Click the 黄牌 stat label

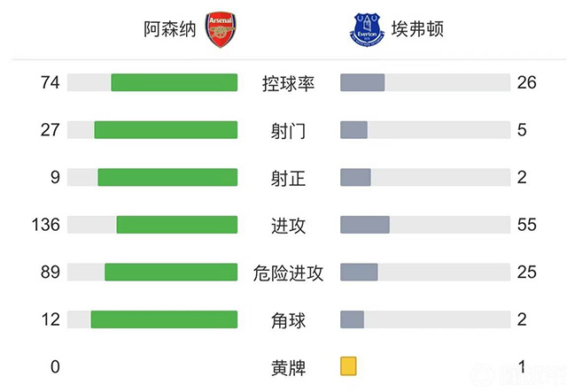click(289, 367)
